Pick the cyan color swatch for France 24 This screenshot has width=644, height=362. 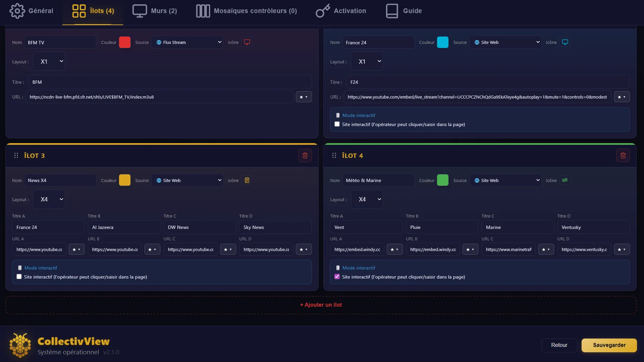coord(443,42)
